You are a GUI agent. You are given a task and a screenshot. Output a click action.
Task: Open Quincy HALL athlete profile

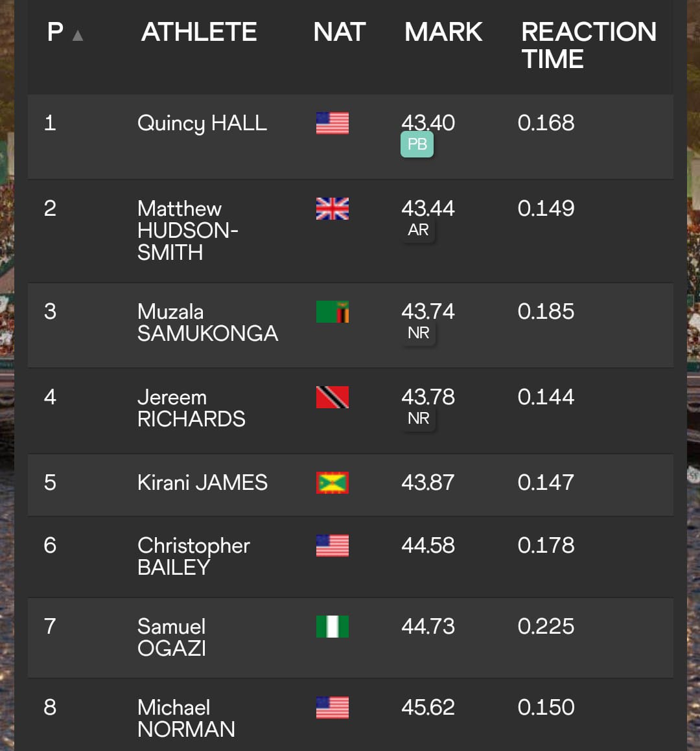pos(202,123)
